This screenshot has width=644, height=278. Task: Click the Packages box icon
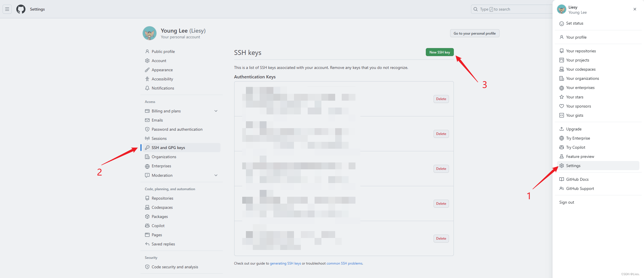147,217
